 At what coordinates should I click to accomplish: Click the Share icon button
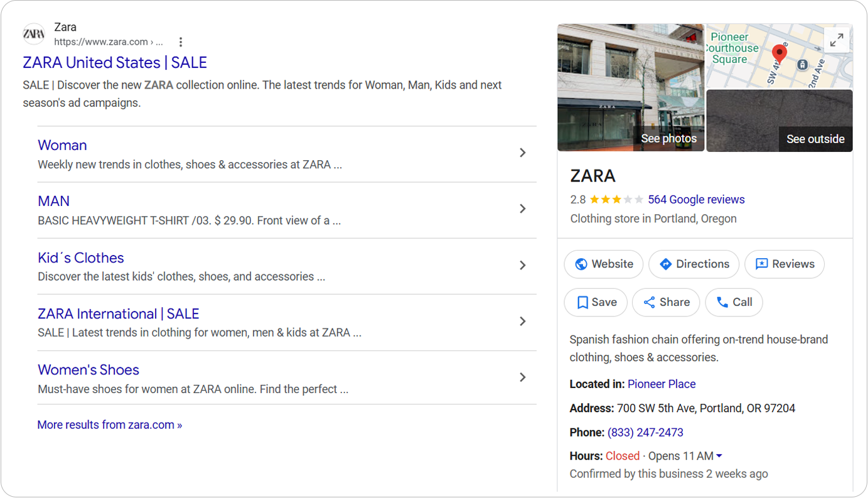[x=666, y=303]
